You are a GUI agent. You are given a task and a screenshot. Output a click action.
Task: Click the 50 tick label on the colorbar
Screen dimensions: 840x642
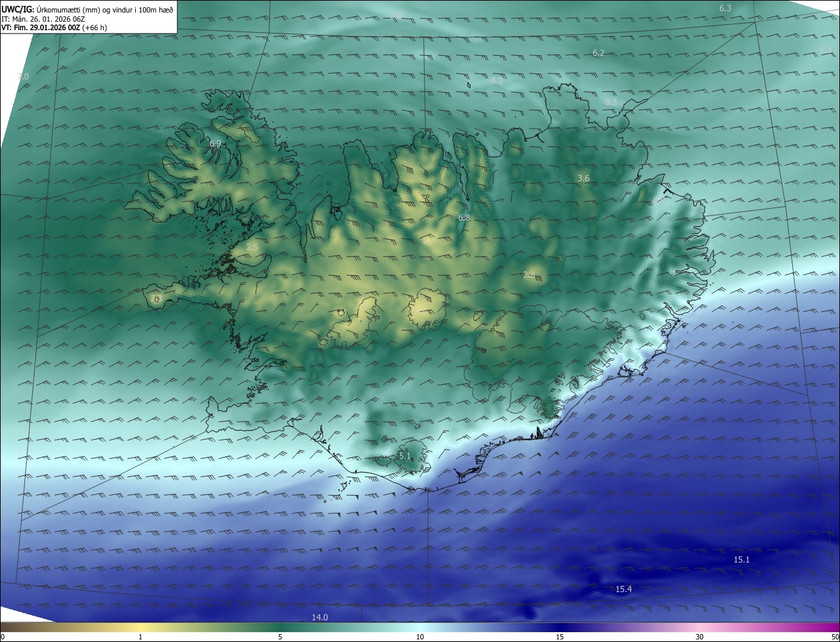coord(835,637)
